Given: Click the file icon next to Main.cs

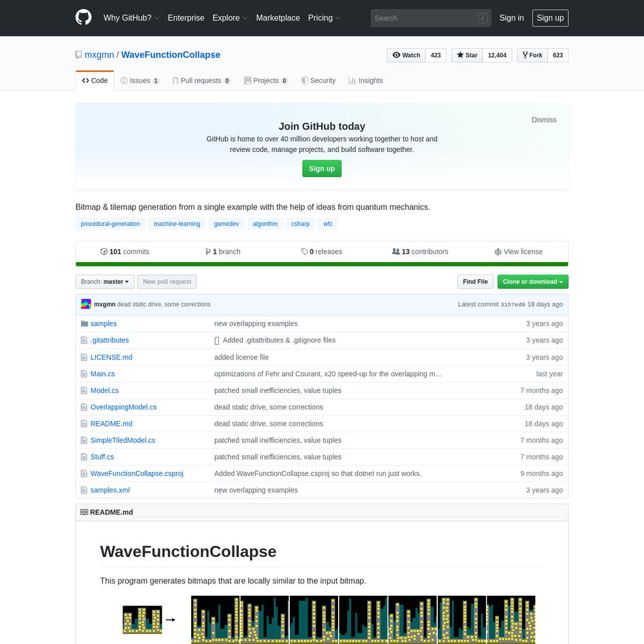Looking at the screenshot, I should [84, 374].
